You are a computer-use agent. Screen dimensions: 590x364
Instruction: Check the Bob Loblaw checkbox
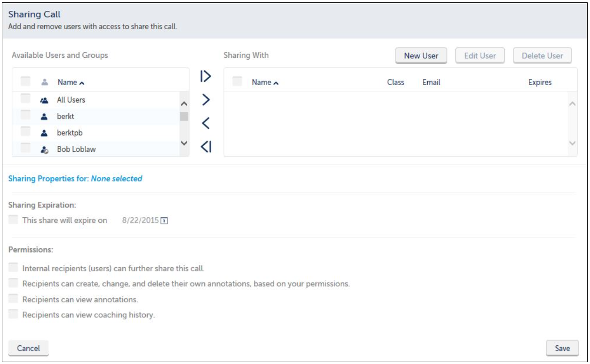(x=25, y=149)
